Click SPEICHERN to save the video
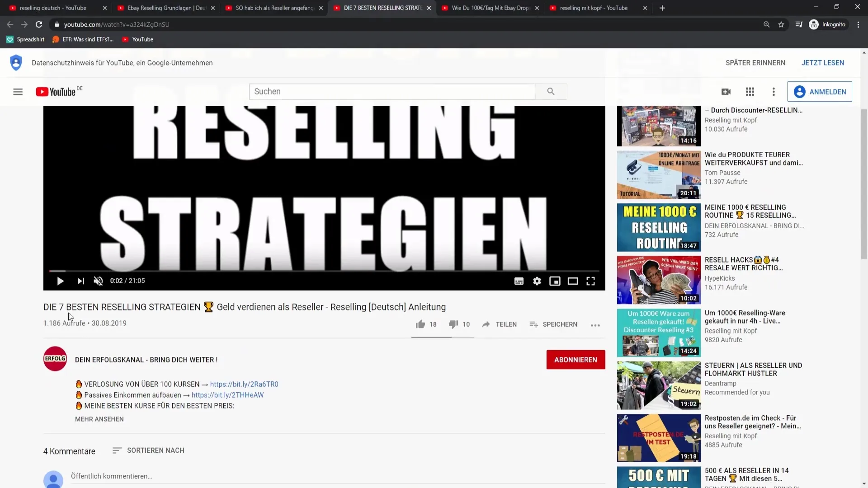The width and height of the screenshot is (868, 488). [x=553, y=324]
